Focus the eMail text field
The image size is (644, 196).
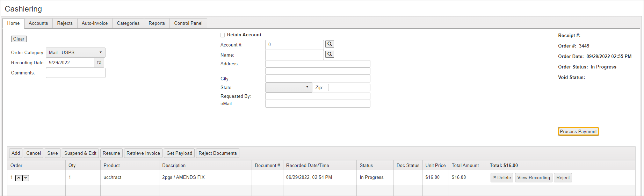(317, 104)
